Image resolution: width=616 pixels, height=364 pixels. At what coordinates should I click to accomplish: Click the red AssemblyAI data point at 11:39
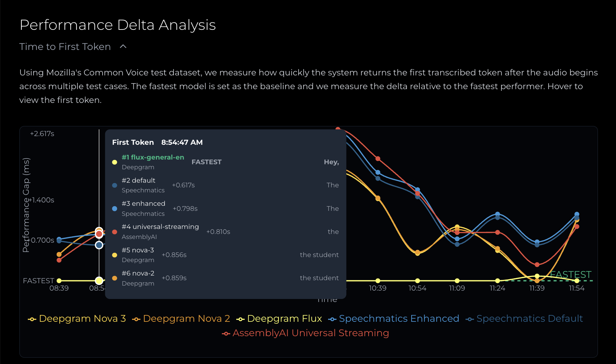[537, 265]
